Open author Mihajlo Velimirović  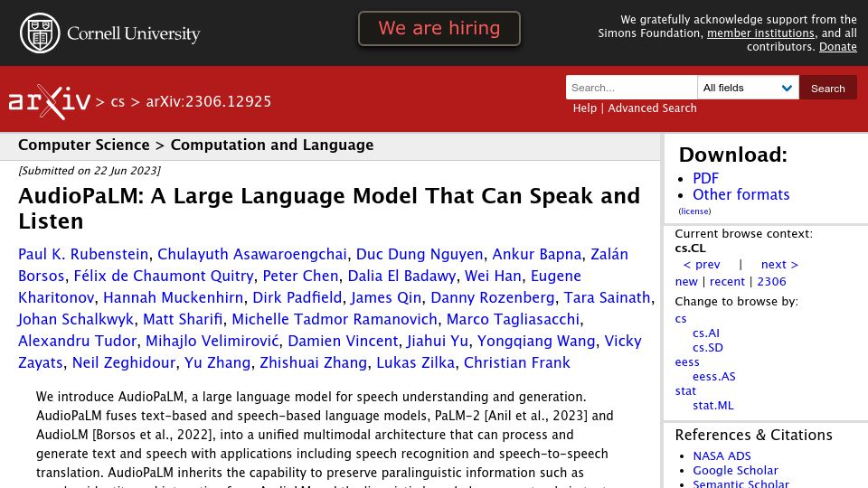tap(212, 341)
